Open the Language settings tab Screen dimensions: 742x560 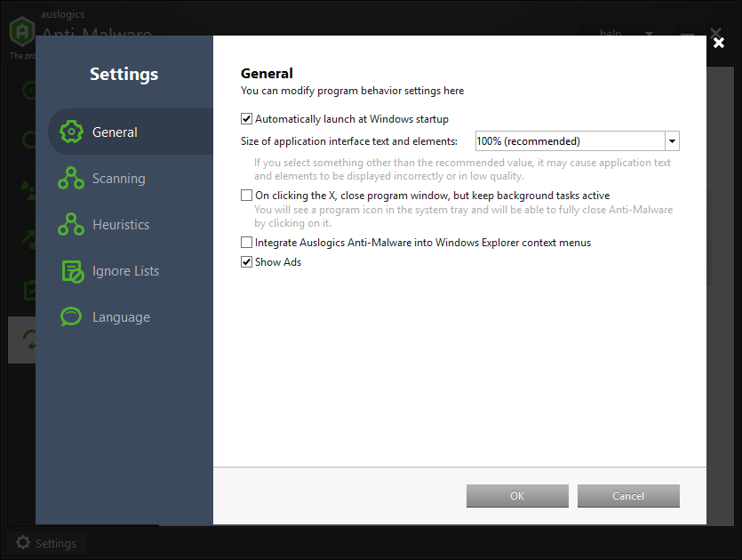(131, 316)
